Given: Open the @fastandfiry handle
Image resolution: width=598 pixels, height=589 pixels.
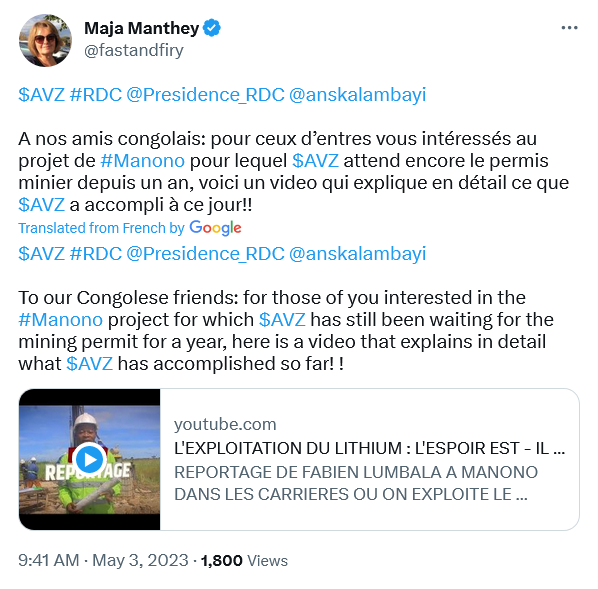Looking at the screenshot, I should [x=134, y=50].
